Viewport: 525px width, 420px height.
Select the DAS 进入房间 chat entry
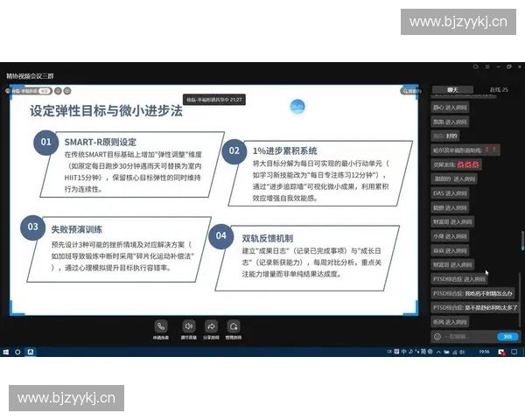(x=450, y=193)
